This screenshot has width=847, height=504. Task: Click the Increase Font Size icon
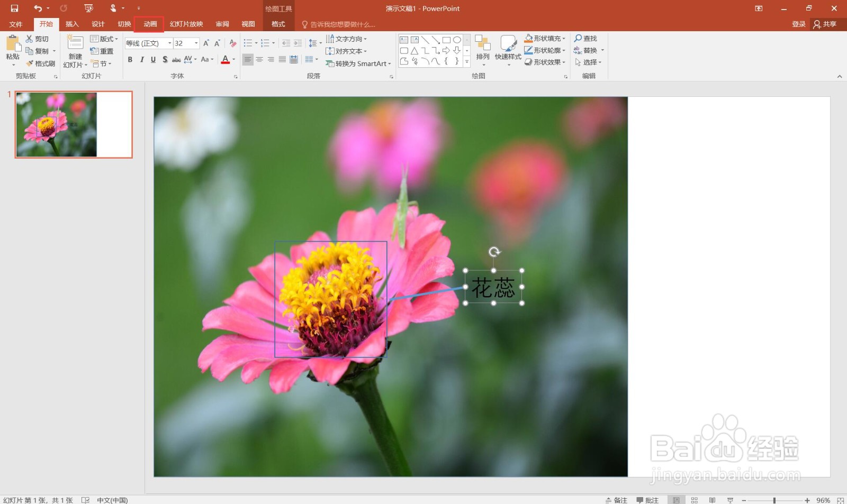tap(206, 43)
